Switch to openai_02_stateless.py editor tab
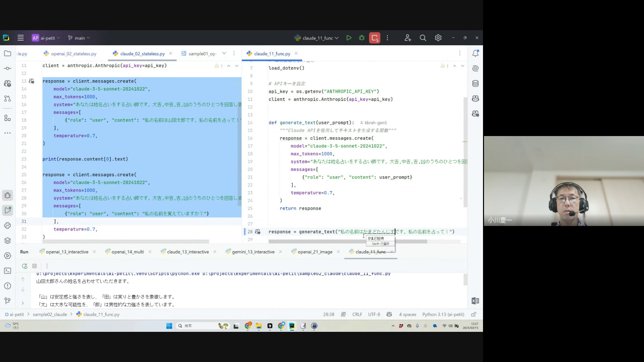644x362 pixels. pyautogui.click(x=73, y=54)
